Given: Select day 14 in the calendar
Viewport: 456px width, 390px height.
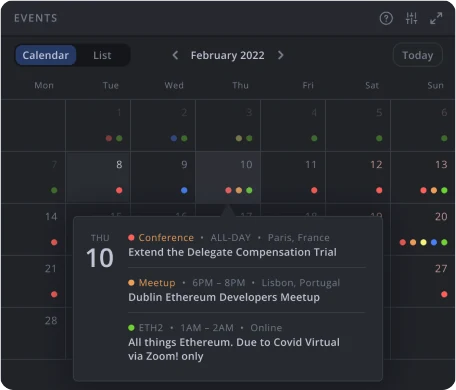Looking at the screenshot, I should pos(33,229).
